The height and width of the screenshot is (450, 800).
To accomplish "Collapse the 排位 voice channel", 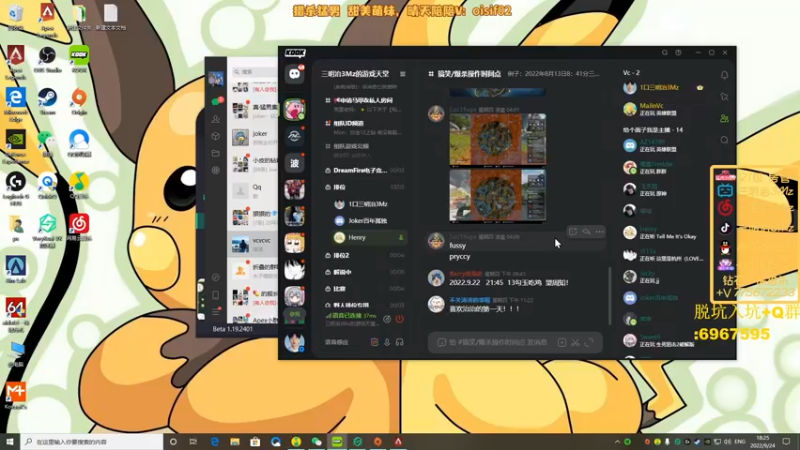I will click(x=365, y=187).
